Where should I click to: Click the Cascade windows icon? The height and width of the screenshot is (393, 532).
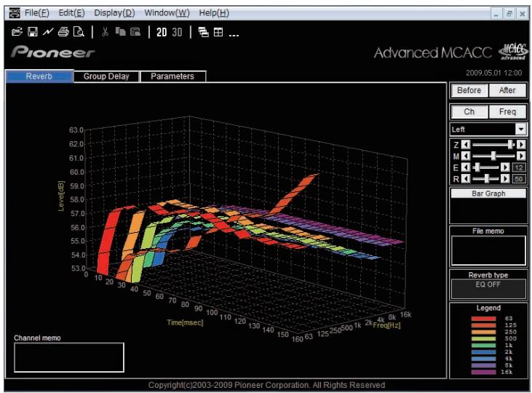[x=204, y=32]
